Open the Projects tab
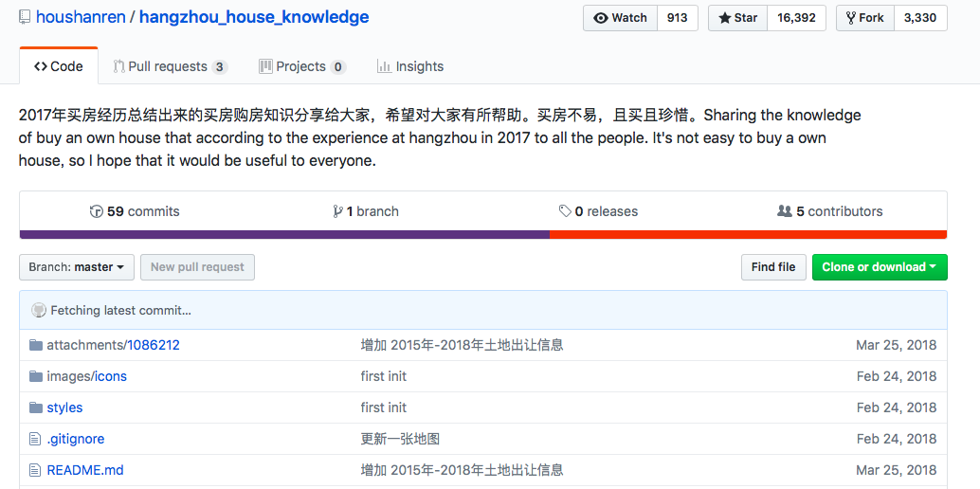Image resolution: width=980 pixels, height=489 pixels. pos(301,66)
